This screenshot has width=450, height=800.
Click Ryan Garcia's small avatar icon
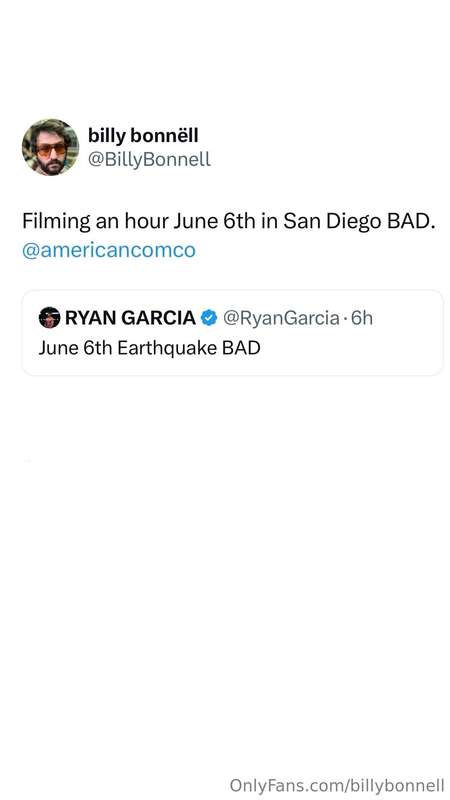(49, 318)
